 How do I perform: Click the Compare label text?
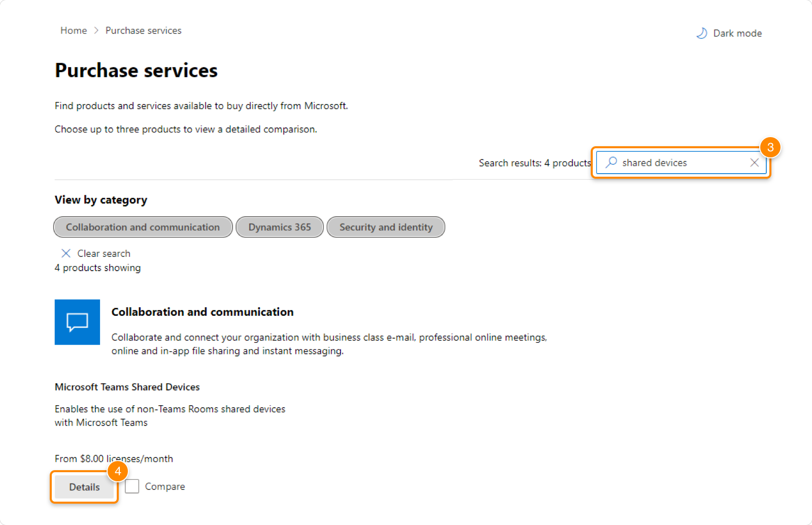(x=165, y=486)
